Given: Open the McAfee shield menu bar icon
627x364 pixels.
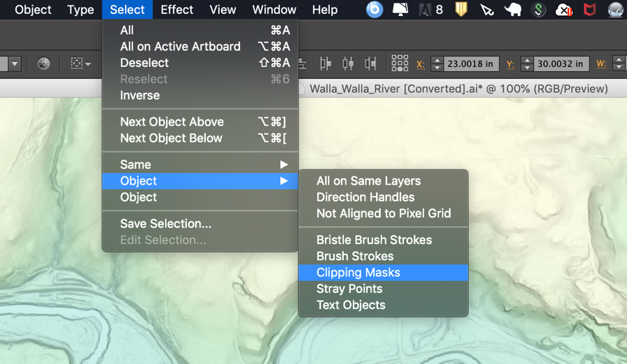Looking at the screenshot, I should (x=589, y=9).
